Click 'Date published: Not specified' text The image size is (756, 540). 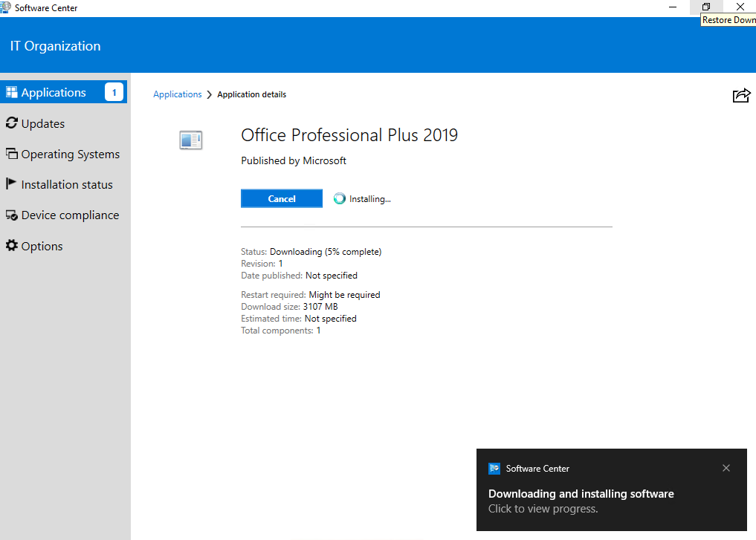click(300, 276)
